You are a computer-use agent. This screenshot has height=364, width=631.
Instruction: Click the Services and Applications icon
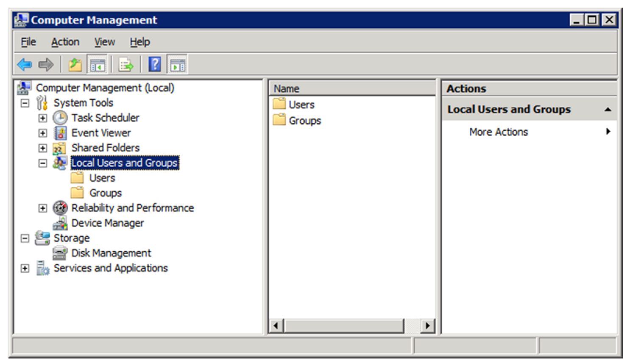[42, 268]
